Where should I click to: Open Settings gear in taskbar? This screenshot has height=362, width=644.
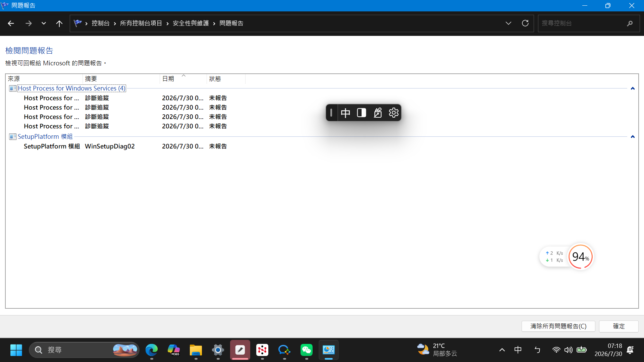218,350
